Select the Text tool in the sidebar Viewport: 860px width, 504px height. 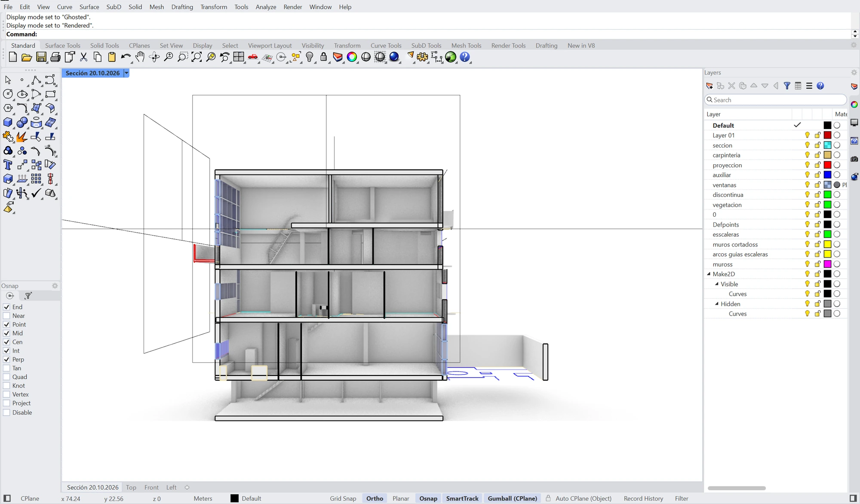(8, 165)
